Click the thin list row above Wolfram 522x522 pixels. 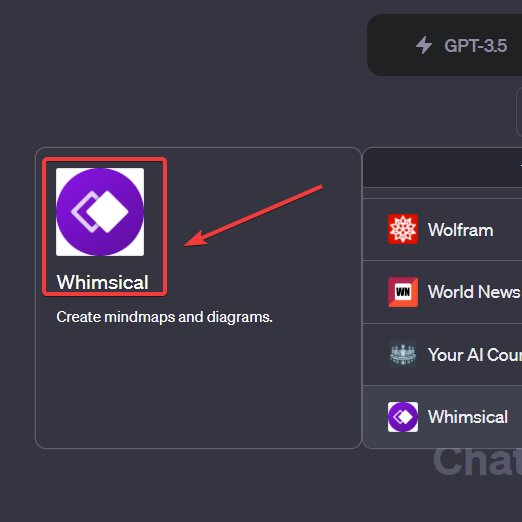pos(442,193)
